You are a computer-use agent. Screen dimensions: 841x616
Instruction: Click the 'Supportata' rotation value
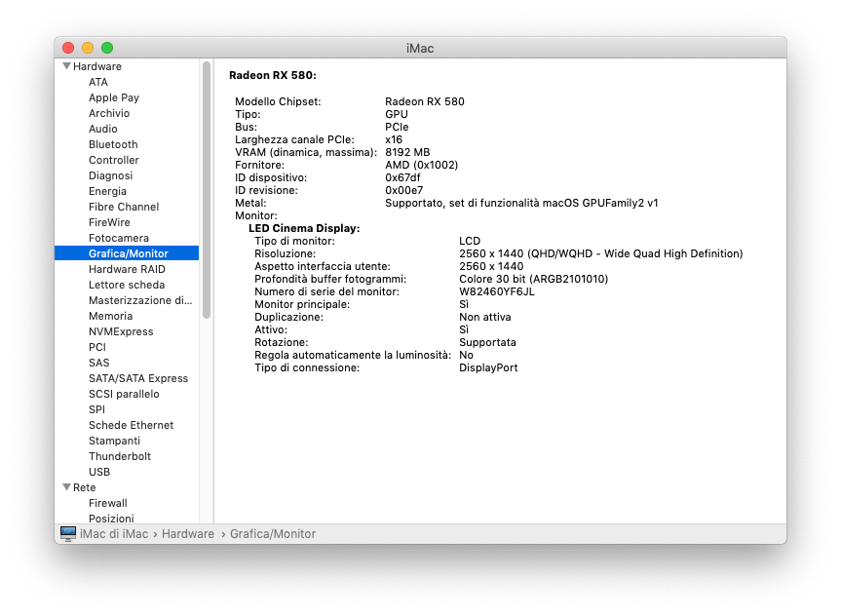coord(487,342)
